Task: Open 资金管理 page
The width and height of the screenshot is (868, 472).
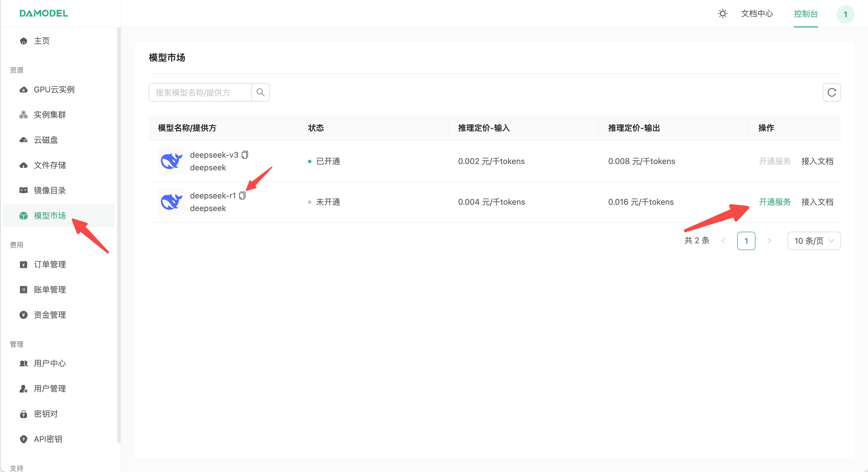Action: click(50, 315)
